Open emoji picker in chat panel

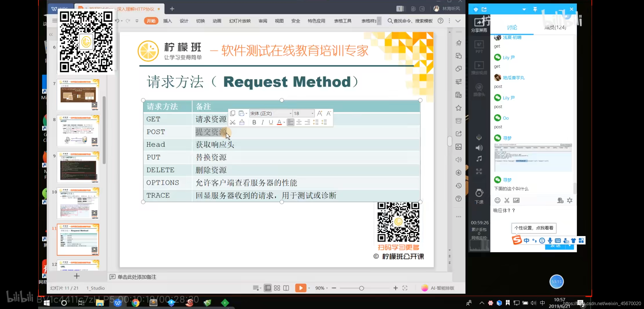coord(498,200)
